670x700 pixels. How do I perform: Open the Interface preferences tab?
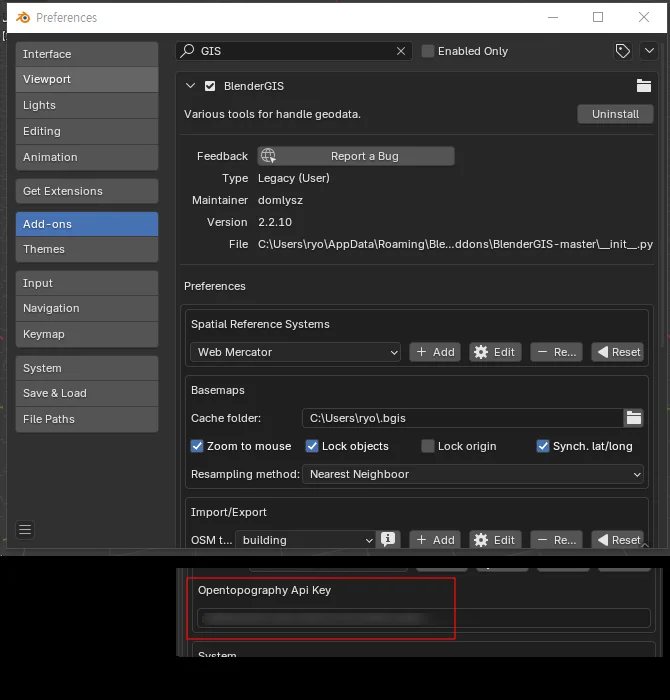pyautogui.click(x=87, y=54)
